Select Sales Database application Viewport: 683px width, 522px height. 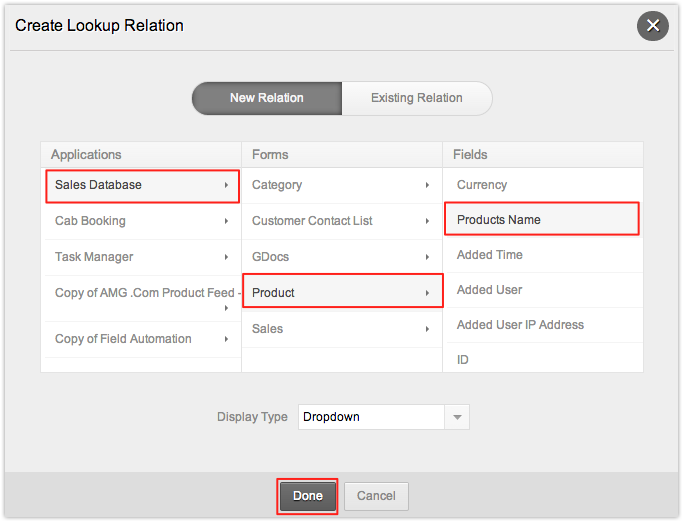pos(141,185)
